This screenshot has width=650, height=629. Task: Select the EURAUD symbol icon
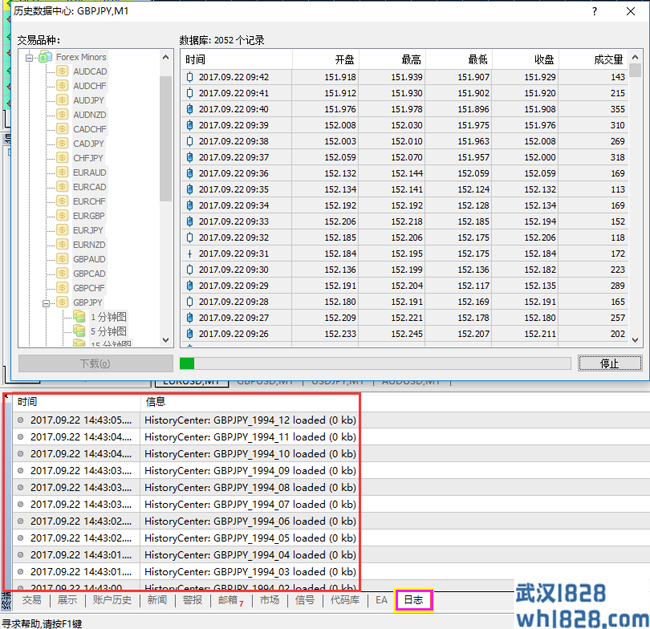pyautogui.click(x=62, y=172)
